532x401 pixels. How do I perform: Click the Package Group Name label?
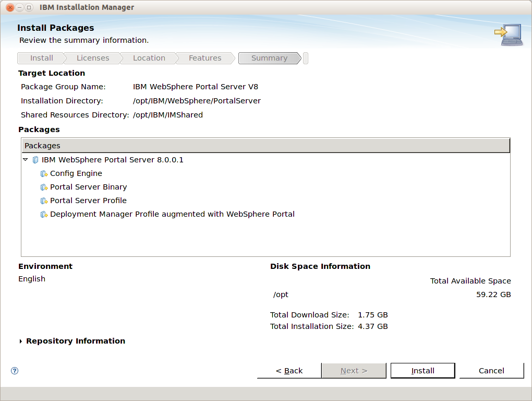63,87
